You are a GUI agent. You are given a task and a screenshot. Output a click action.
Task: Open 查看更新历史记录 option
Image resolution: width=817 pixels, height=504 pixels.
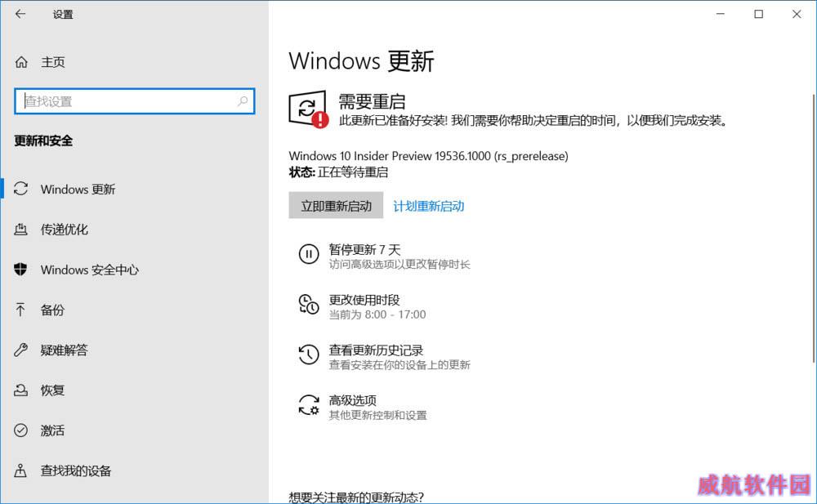[x=385, y=356]
